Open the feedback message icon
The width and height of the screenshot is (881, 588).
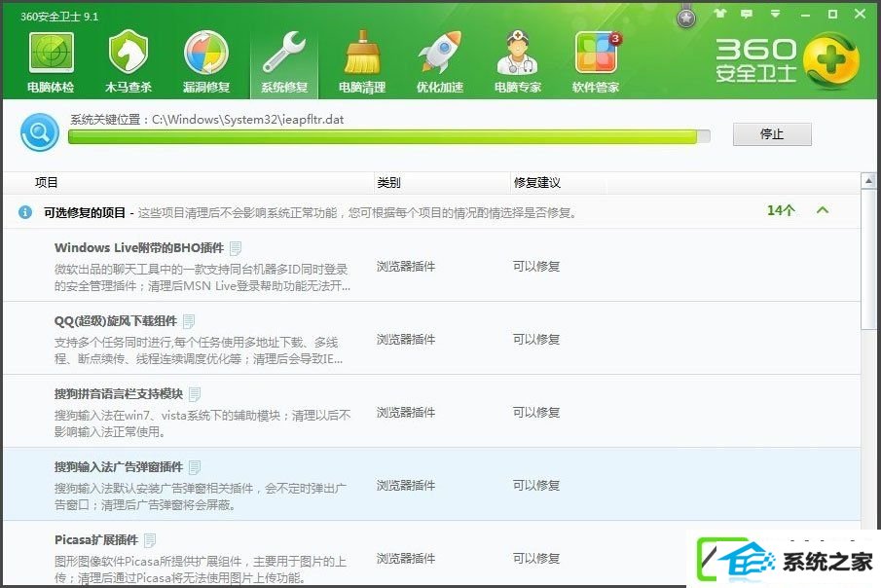(x=746, y=14)
